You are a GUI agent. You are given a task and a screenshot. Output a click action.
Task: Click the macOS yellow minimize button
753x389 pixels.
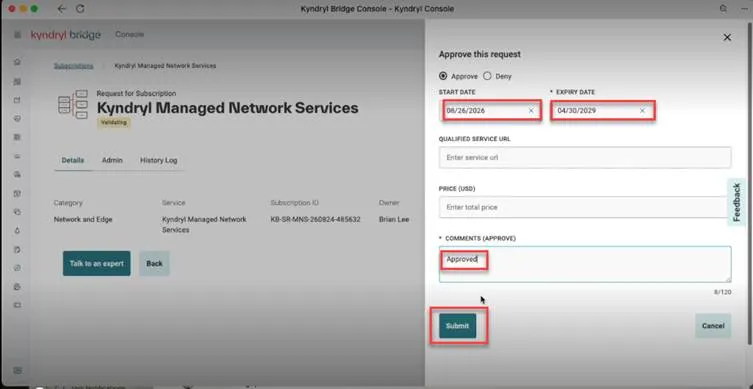pyautogui.click(x=23, y=9)
